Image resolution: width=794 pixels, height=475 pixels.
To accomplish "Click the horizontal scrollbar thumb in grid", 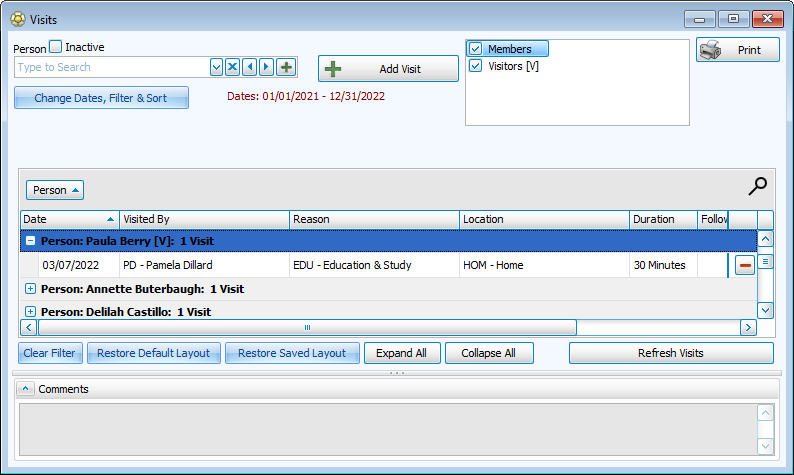I will pyautogui.click(x=308, y=327).
